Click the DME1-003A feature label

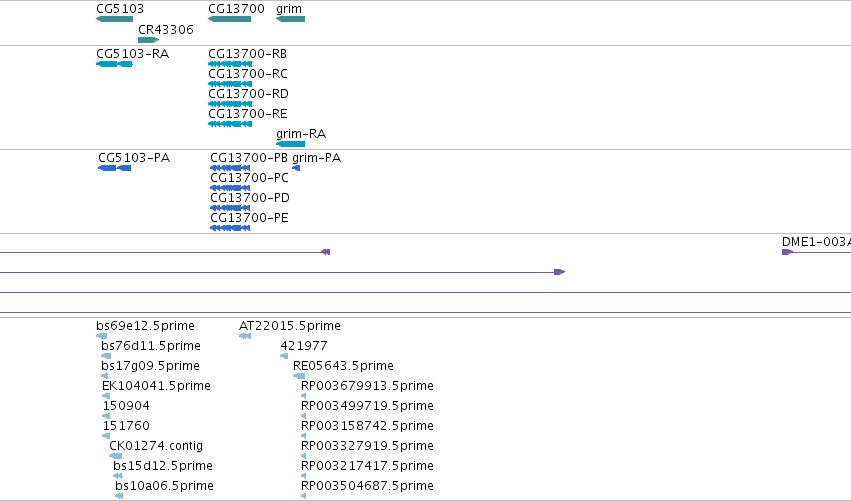[816, 242]
